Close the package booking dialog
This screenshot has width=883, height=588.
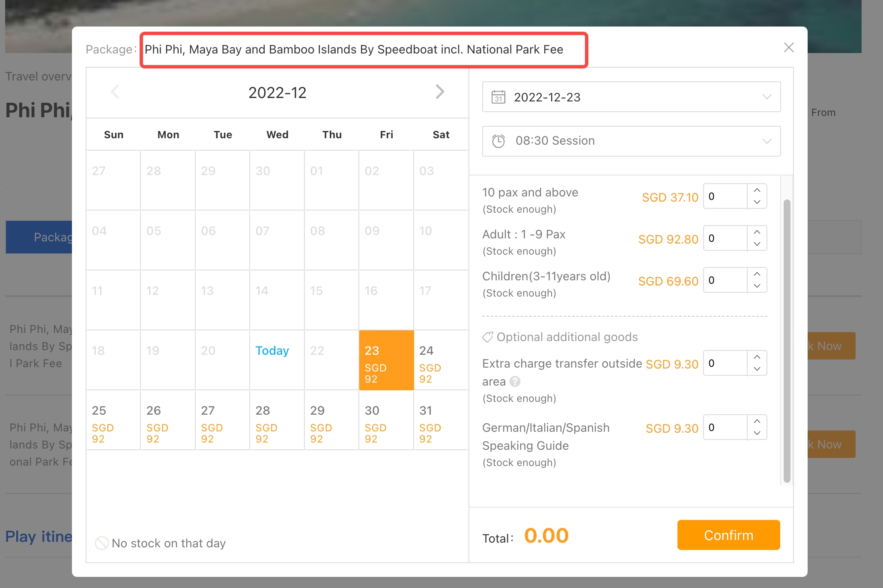coord(788,48)
